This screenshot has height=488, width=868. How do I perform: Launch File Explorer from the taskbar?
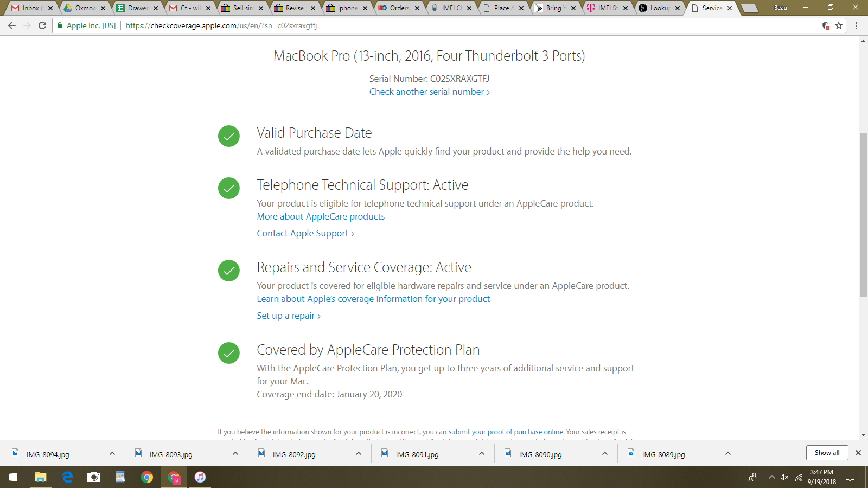coord(41,477)
